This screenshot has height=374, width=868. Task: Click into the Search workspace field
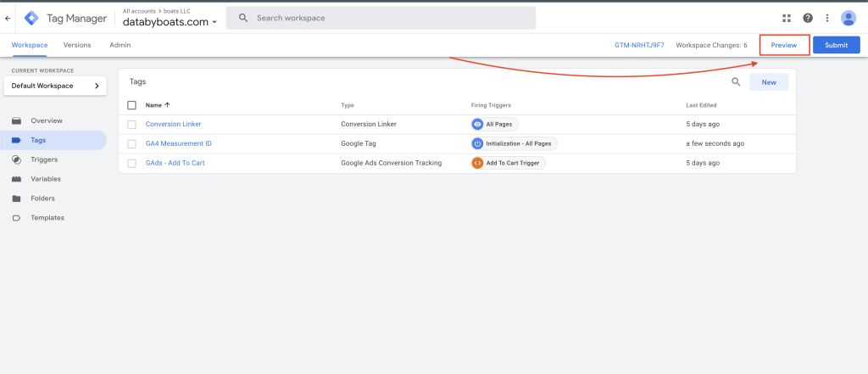click(x=381, y=19)
